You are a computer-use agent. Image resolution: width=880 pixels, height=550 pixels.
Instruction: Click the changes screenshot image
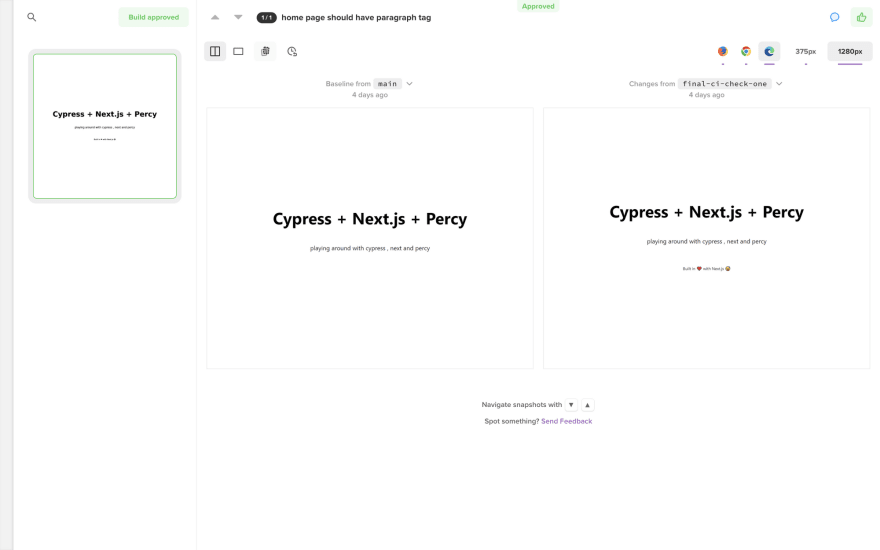coord(707,238)
